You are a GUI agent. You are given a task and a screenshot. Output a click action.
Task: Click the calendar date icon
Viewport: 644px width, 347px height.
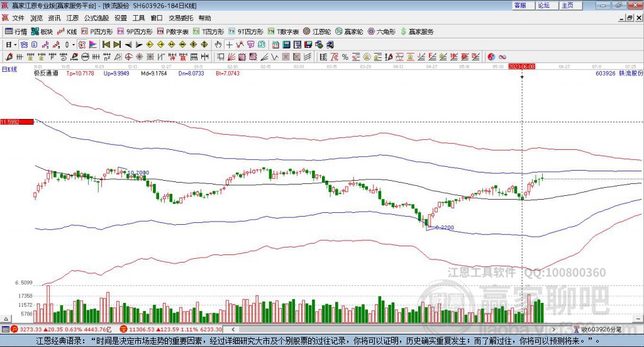[275, 45]
